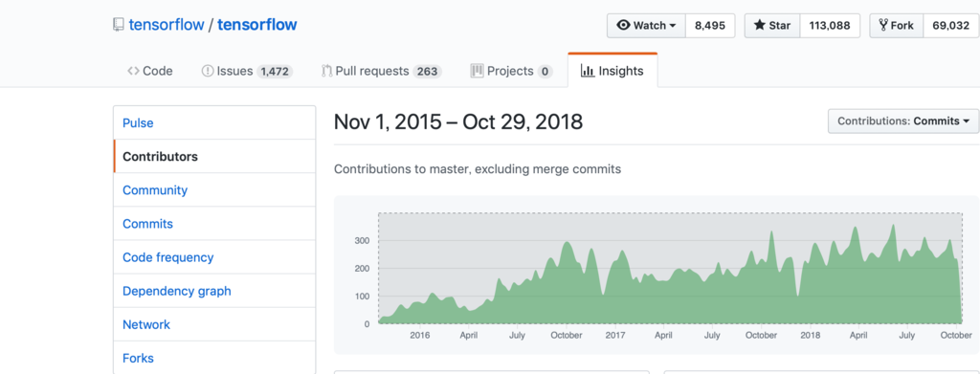Open Dependency graph from sidebar
The image size is (980, 374).
214,291
